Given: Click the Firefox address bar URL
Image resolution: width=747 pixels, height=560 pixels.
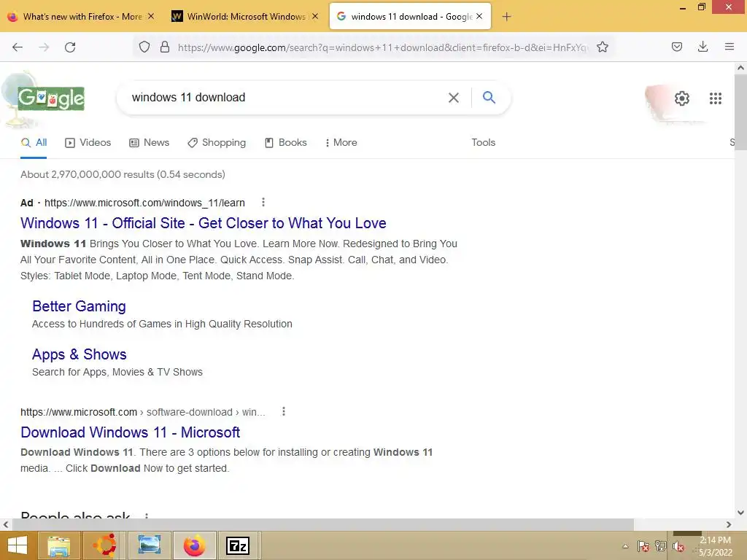Looking at the screenshot, I should tap(383, 47).
